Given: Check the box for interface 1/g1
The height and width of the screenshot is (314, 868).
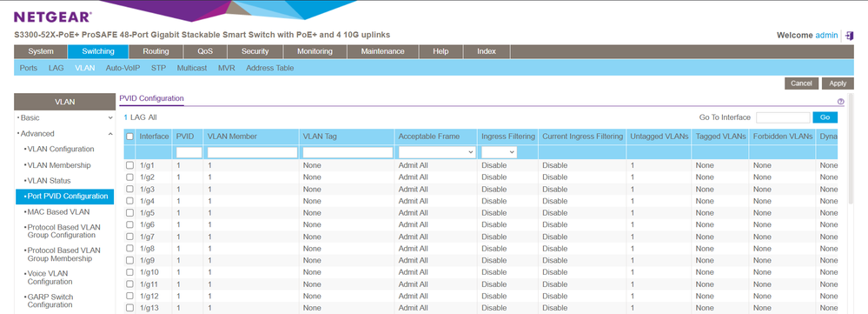Looking at the screenshot, I should coord(129,165).
